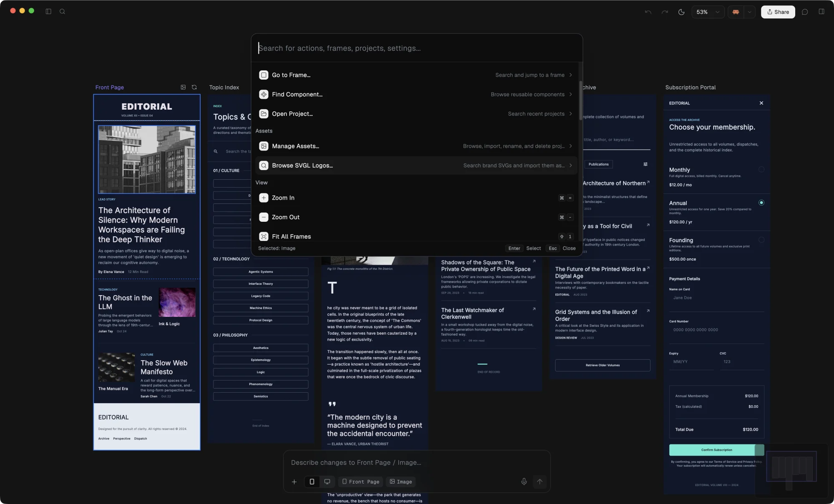The image size is (834, 504).
Task: Click the Zoom Out minus icon
Action: click(264, 217)
